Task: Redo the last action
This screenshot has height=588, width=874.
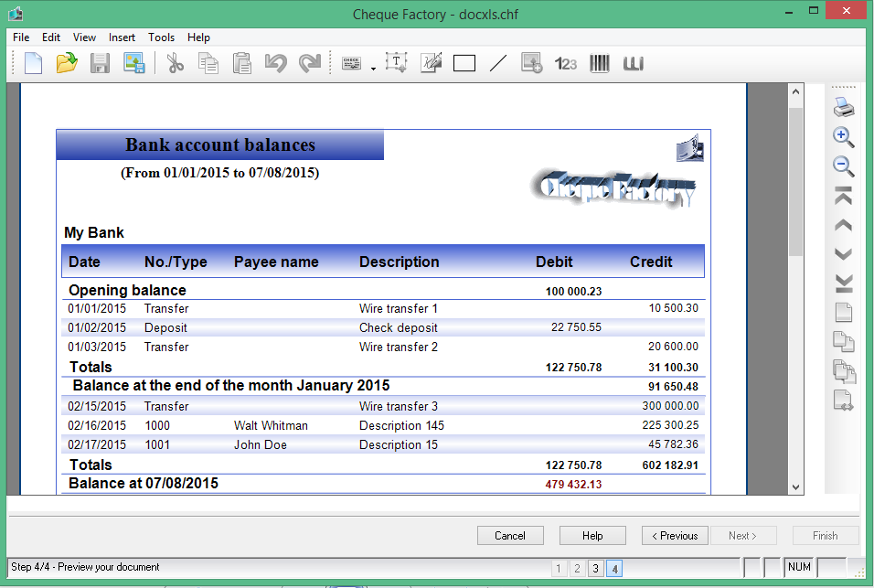Action: [309, 63]
